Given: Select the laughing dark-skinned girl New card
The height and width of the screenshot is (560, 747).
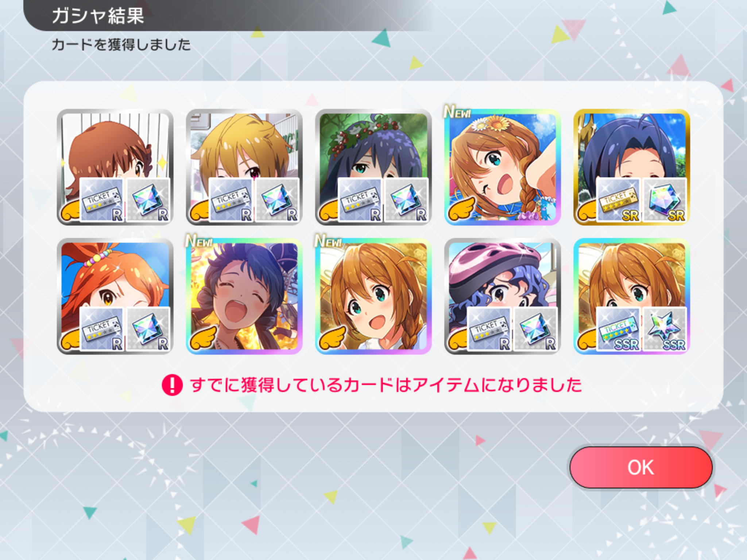Looking at the screenshot, I should pyautogui.click(x=244, y=296).
